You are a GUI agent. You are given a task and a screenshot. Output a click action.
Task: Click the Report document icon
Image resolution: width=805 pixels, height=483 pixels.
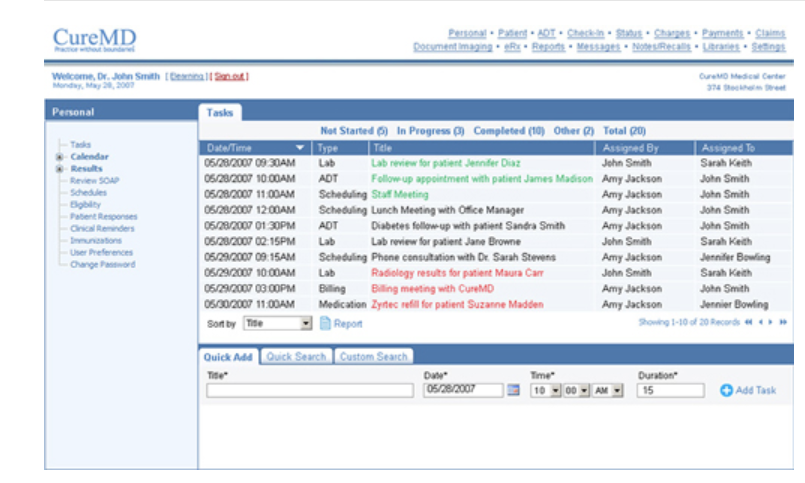325,323
